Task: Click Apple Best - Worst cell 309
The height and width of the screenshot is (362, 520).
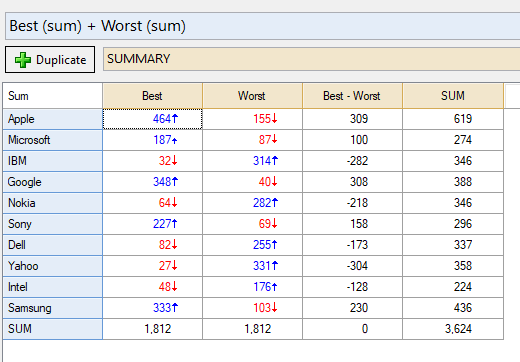Action: (352, 119)
